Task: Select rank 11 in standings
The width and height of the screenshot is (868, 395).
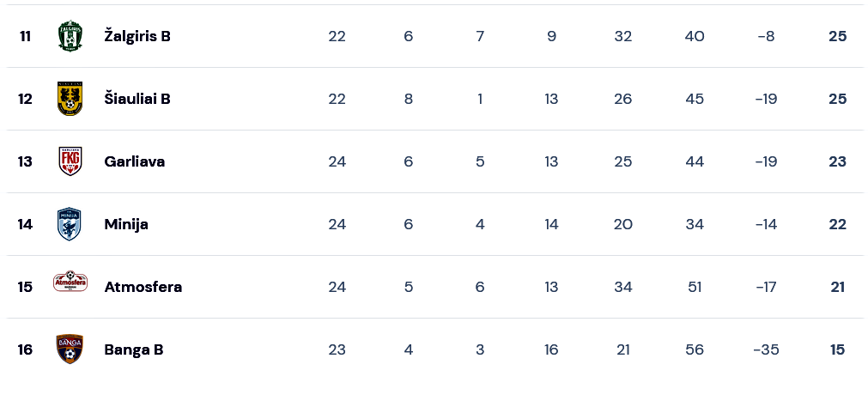Action: 25,36
